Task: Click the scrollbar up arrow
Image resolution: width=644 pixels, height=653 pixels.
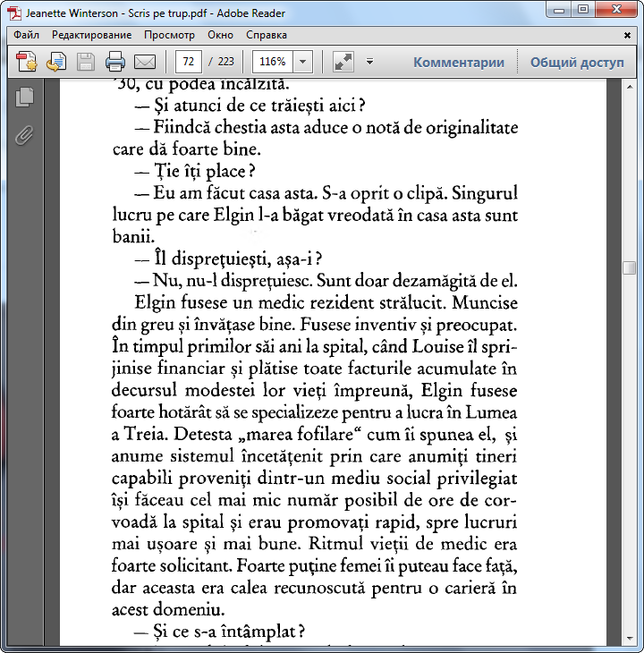Action: [630, 87]
